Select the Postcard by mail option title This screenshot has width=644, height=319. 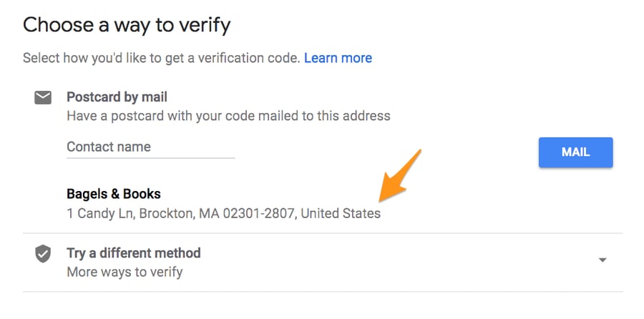(117, 97)
